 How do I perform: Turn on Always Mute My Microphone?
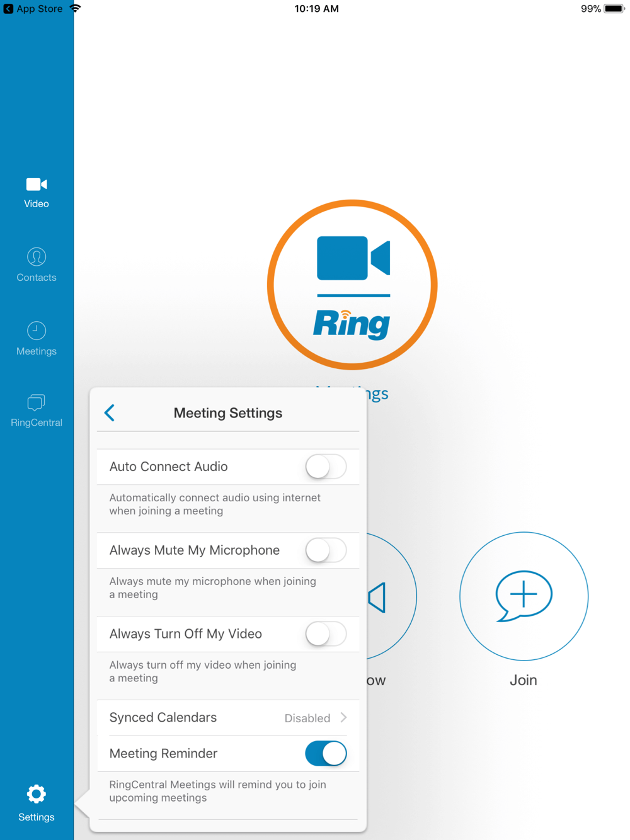point(326,550)
